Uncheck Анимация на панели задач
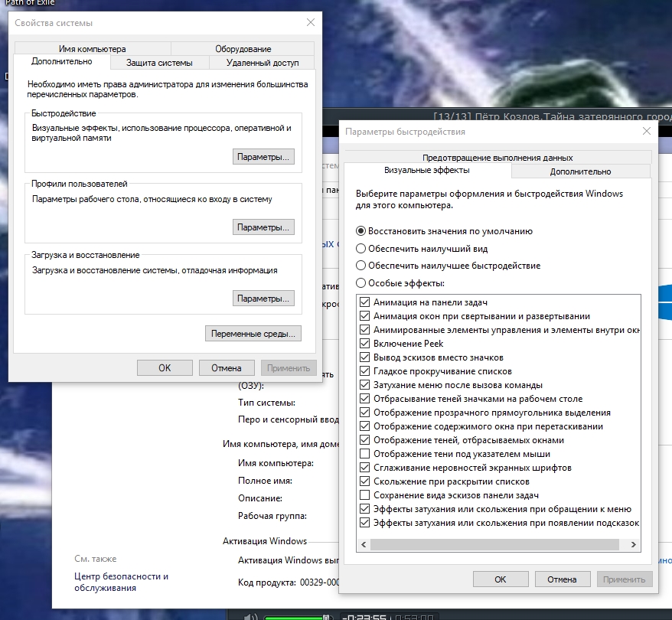 pyautogui.click(x=365, y=302)
